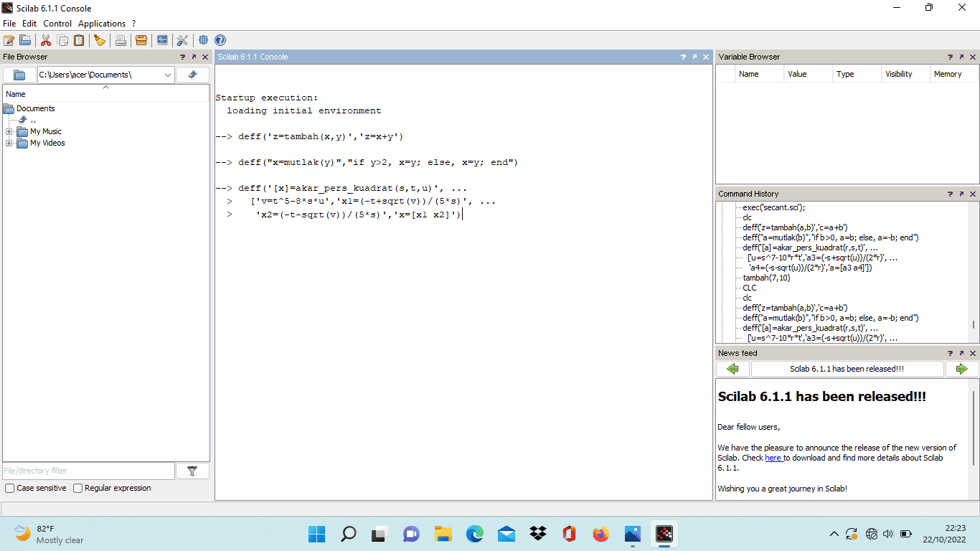Open Windows Start menu
This screenshot has height=551, width=980.
click(x=316, y=534)
